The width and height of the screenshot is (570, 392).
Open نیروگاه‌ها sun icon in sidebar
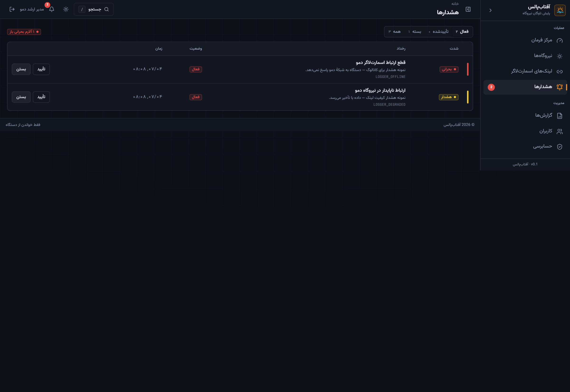point(560,56)
